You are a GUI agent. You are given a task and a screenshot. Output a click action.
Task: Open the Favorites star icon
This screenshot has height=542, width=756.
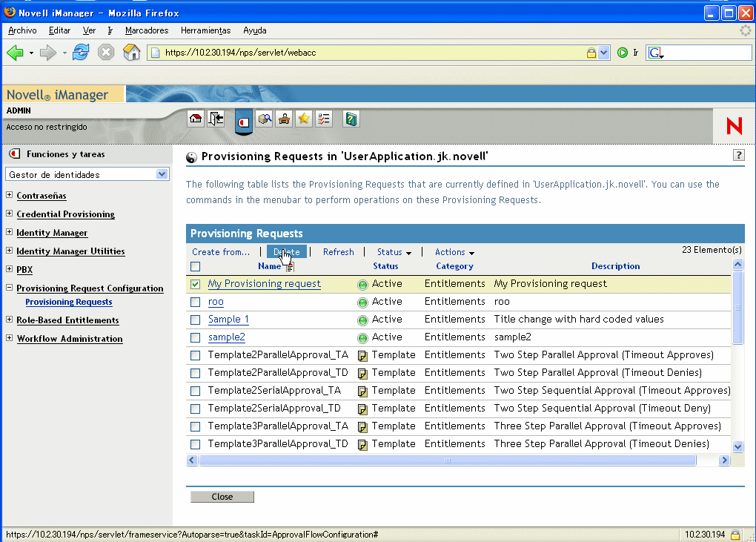coord(304,119)
